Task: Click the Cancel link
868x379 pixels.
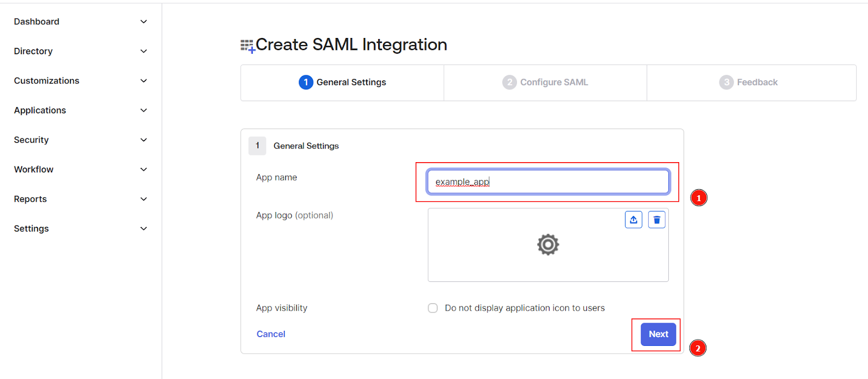Action: (x=271, y=334)
